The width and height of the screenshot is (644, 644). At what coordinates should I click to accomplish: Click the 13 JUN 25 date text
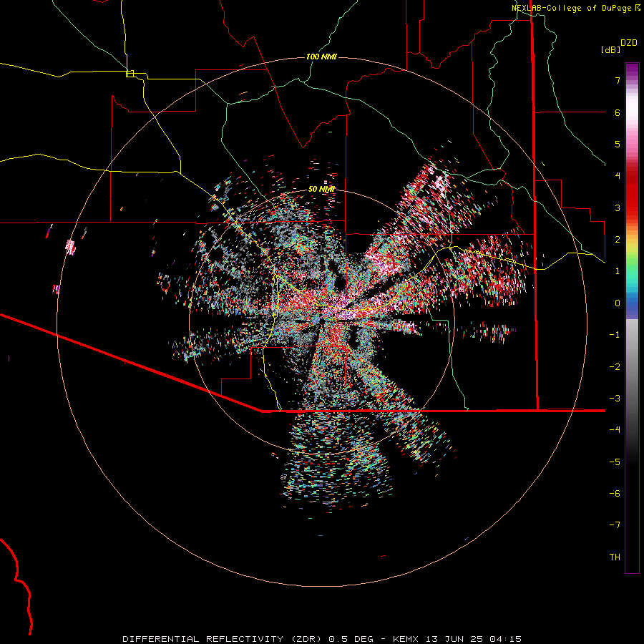coord(456,639)
